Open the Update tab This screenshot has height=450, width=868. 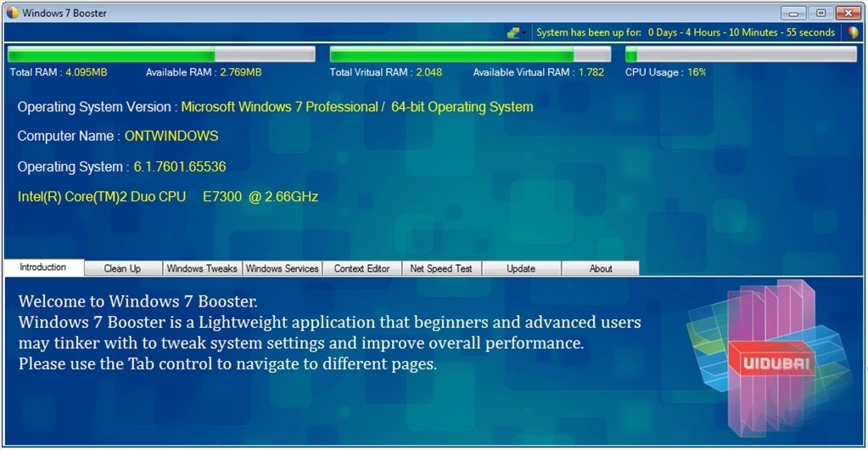pos(521,269)
